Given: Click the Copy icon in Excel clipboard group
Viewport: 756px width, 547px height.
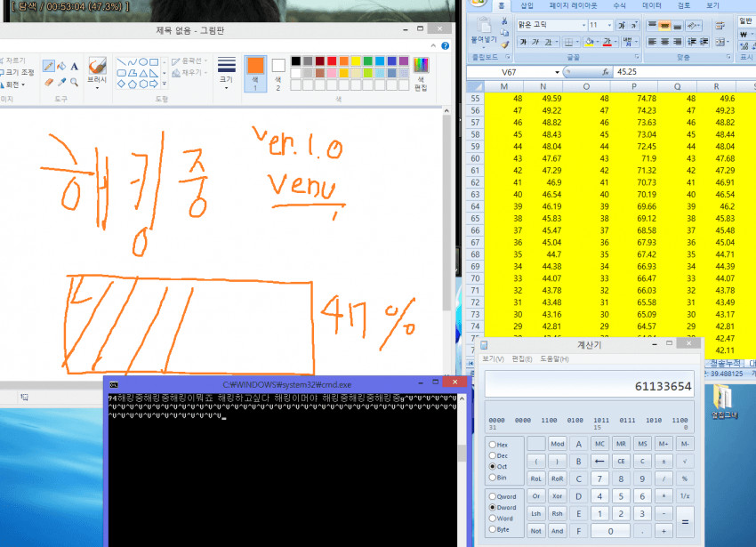Looking at the screenshot, I should tap(504, 33).
